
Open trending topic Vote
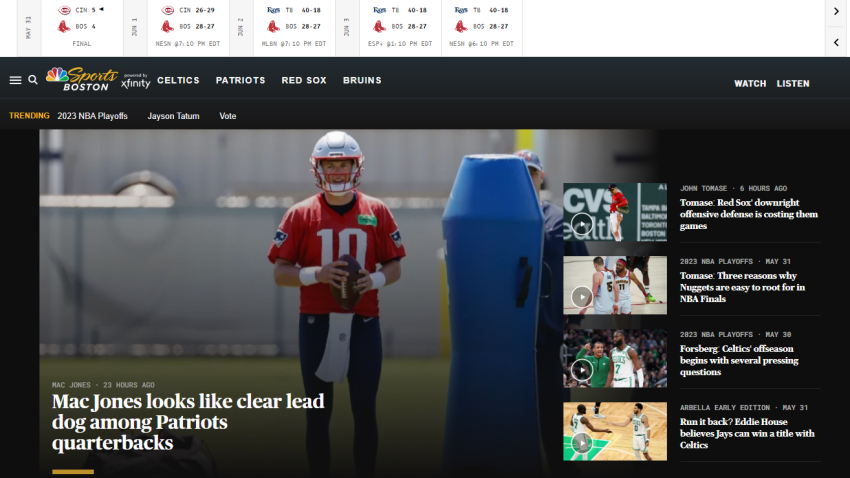(x=228, y=116)
